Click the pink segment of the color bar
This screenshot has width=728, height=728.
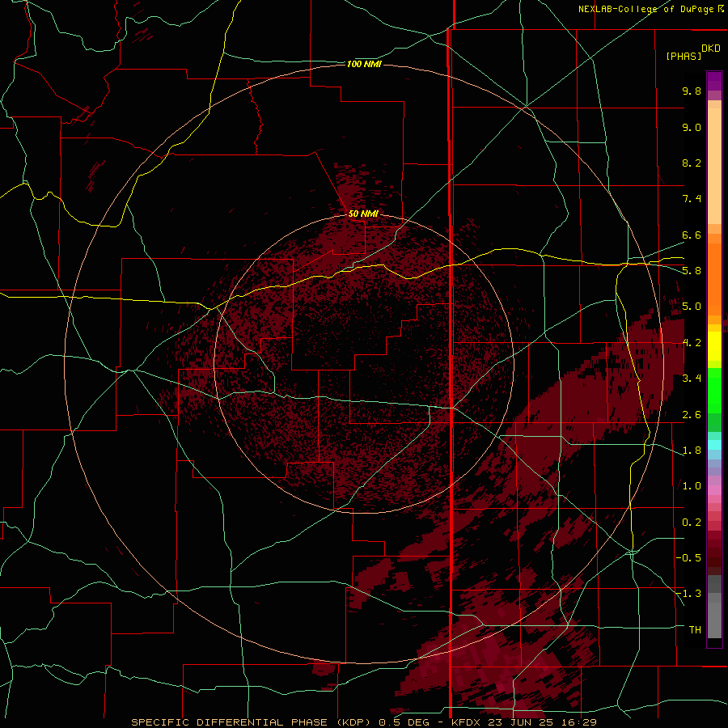click(714, 490)
